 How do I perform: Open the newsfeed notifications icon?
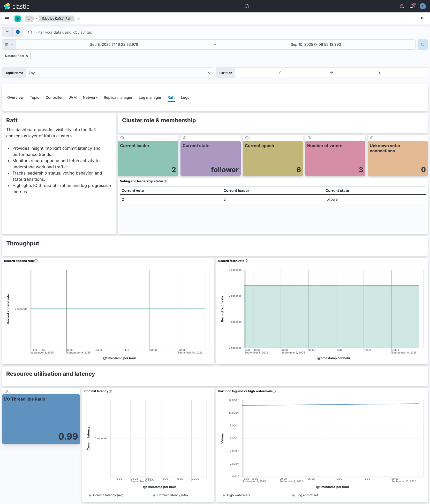412,6
